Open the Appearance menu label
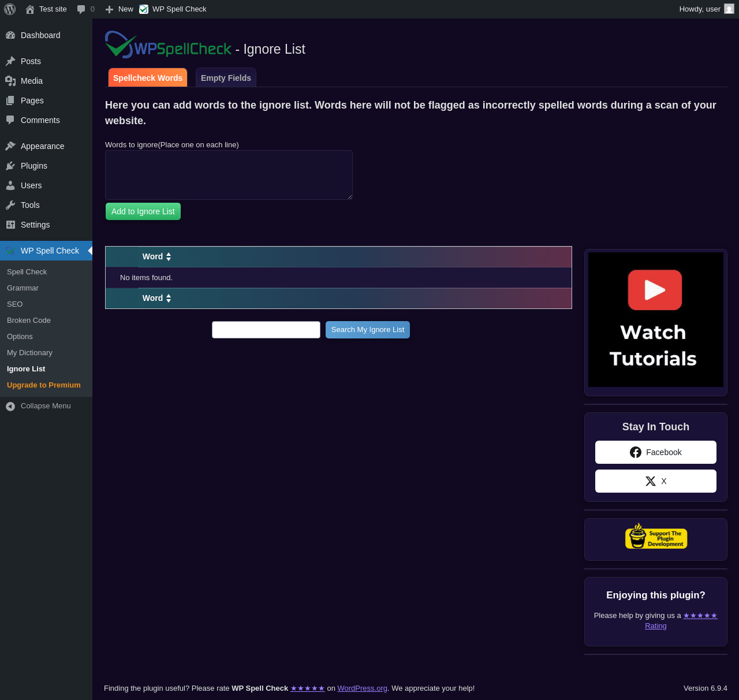The image size is (739, 700). 43,146
